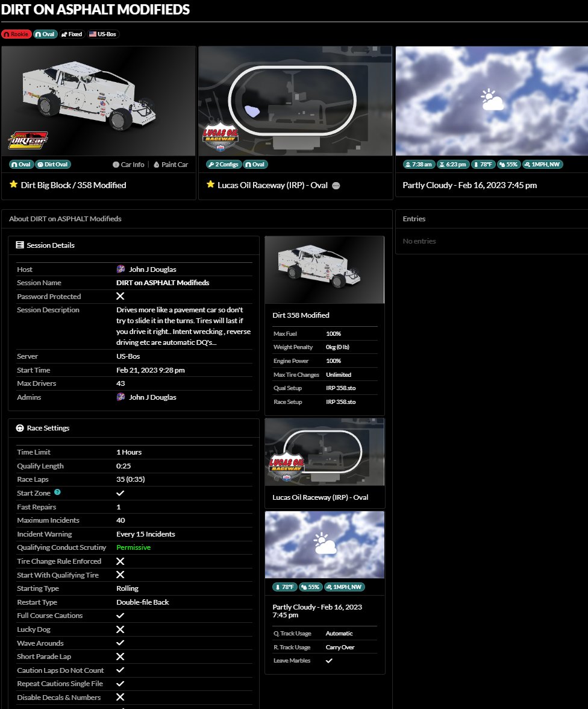Click lower 55% humidity badge

point(310,587)
